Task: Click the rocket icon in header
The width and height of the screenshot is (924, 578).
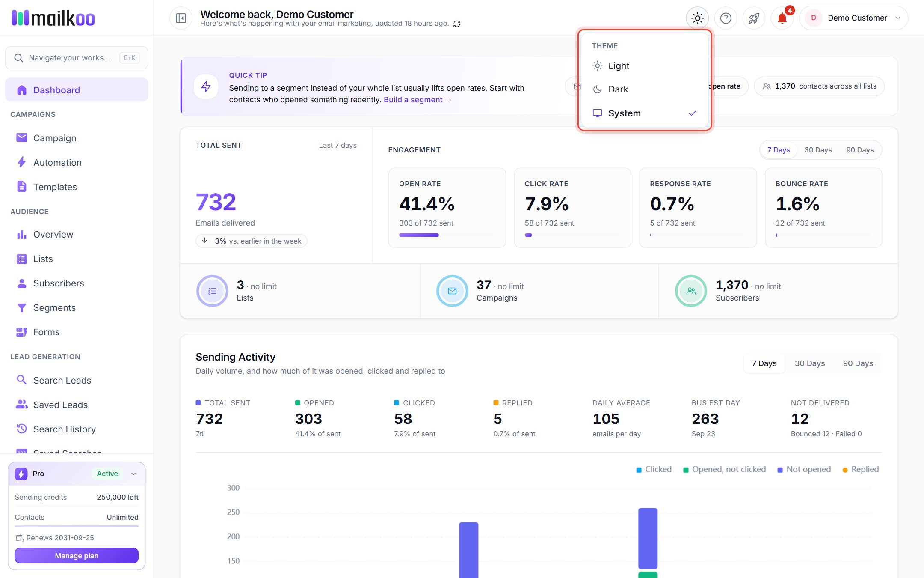Action: pos(754,18)
